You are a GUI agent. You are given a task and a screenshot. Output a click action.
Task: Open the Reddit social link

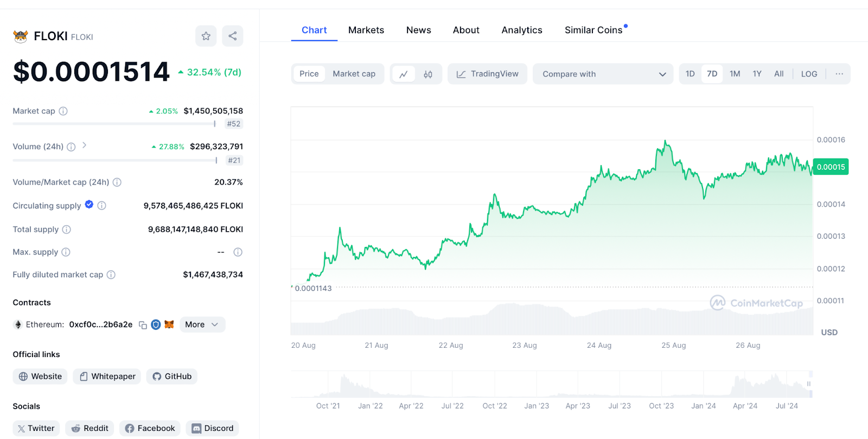90,429
